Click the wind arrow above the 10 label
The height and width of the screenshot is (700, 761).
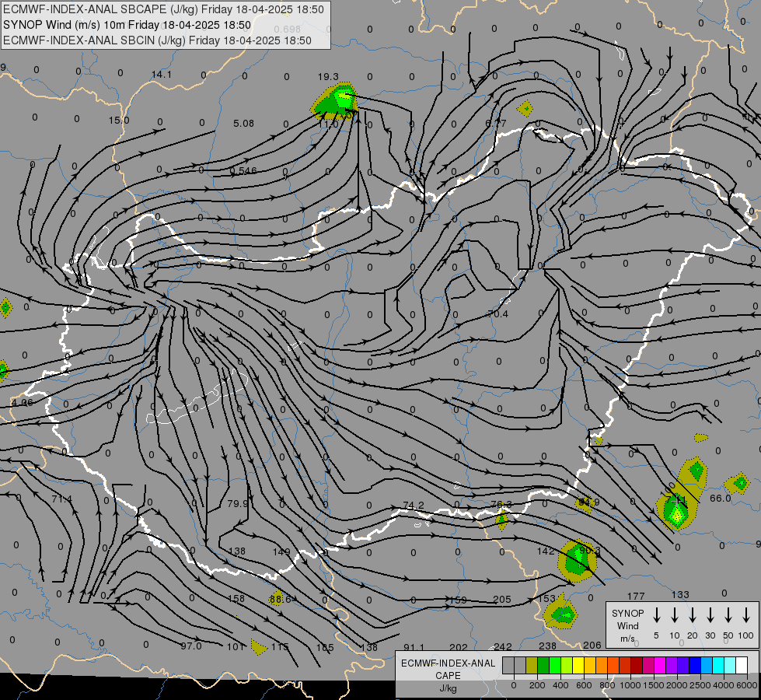point(674,615)
